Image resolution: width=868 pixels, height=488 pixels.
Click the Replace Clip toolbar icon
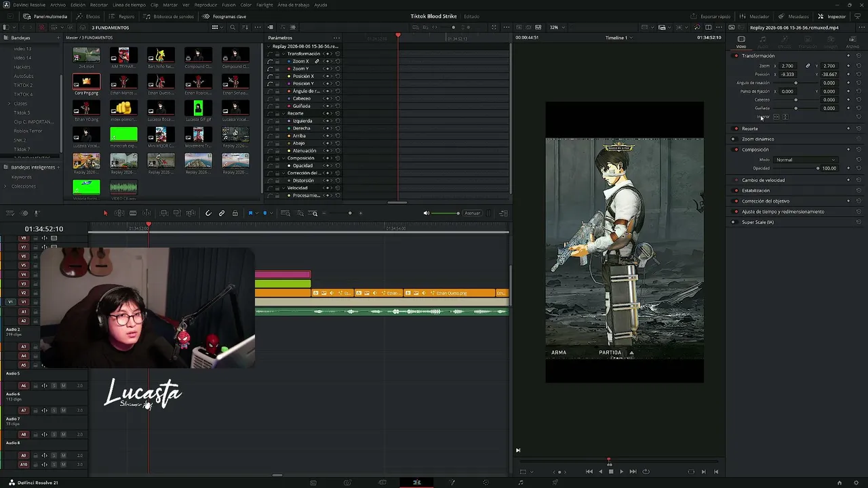coord(190,213)
